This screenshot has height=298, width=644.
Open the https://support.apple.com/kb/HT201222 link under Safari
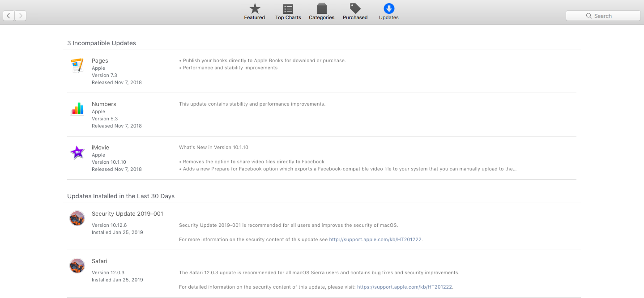click(405, 287)
